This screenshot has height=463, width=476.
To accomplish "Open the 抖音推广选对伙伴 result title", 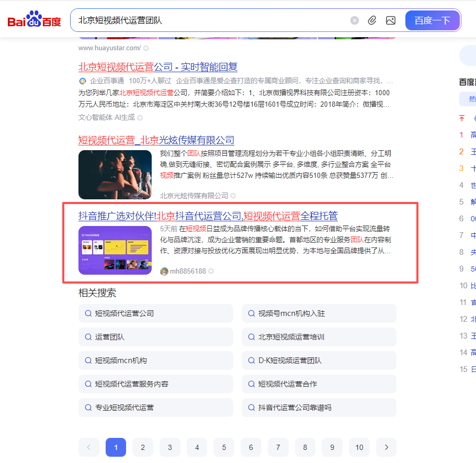I will pos(208,216).
